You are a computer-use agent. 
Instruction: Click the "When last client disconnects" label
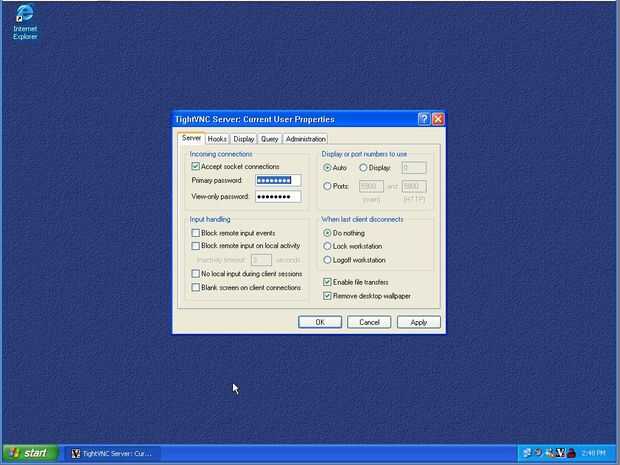362,219
